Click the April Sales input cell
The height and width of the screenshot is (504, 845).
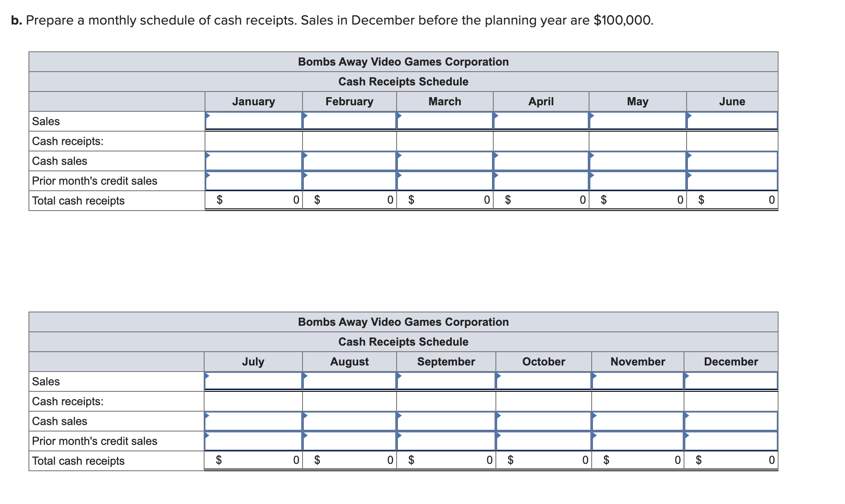coord(541,121)
